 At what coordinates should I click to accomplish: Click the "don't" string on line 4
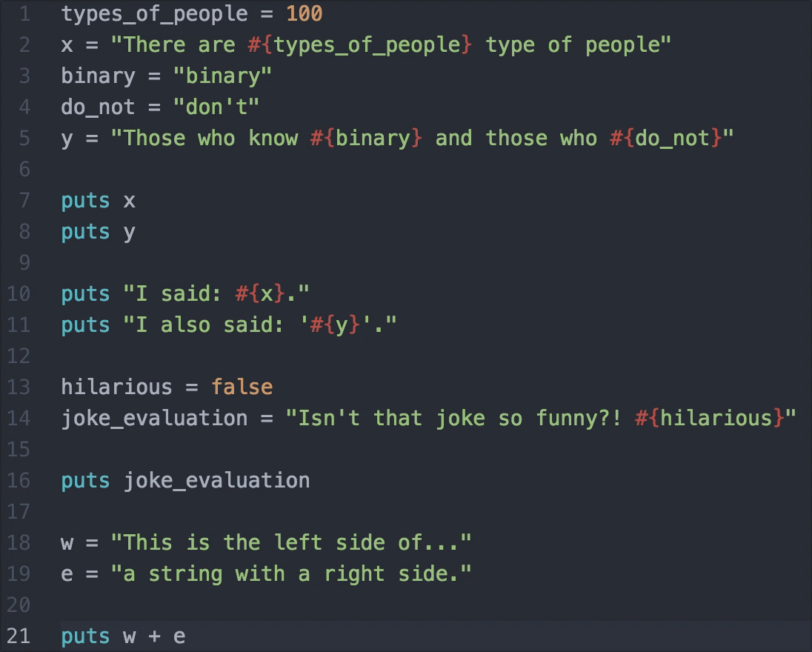(216, 107)
